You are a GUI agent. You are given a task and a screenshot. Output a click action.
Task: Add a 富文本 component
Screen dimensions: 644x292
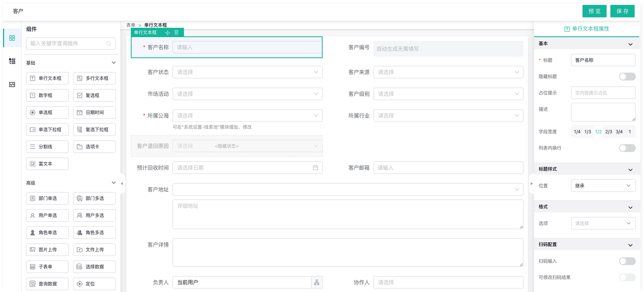tap(47, 164)
